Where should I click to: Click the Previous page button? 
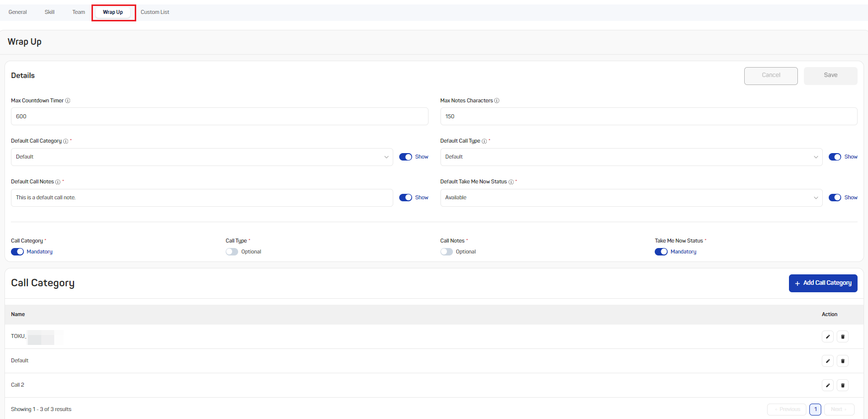[x=786, y=410]
